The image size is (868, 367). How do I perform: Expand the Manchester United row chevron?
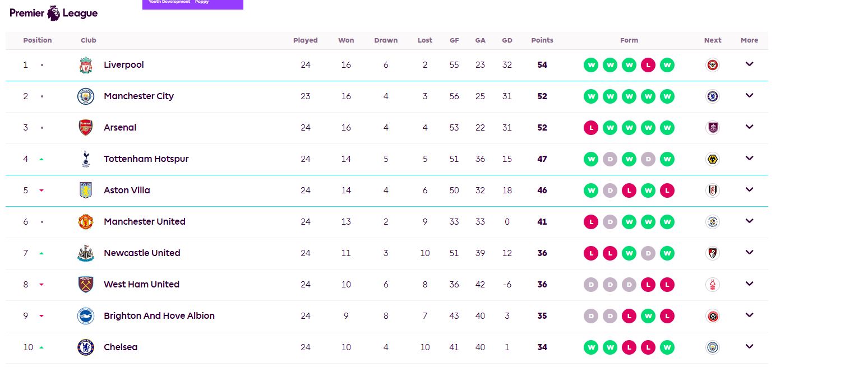tap(749, 221)
